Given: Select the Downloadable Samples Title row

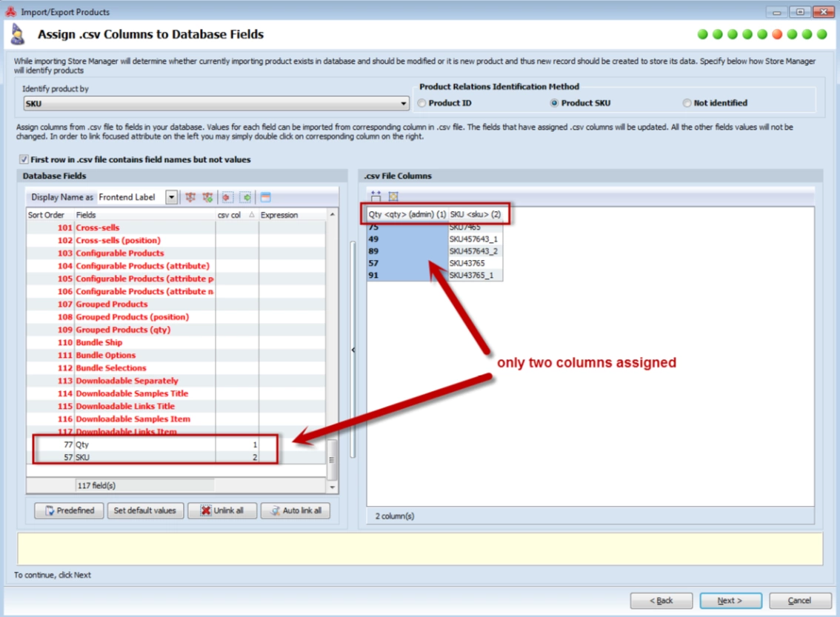Looking at the screenshot, I should tap(176, 393).
